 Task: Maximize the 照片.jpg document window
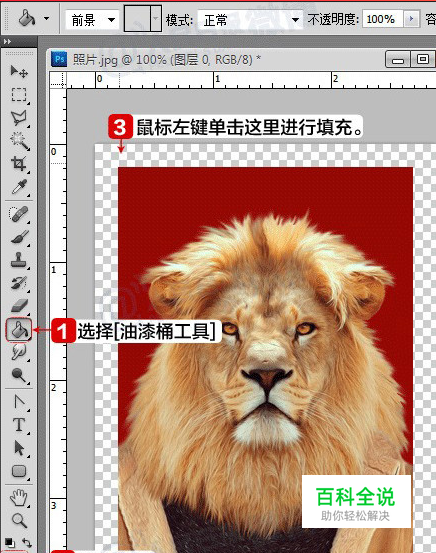point(423,59)
